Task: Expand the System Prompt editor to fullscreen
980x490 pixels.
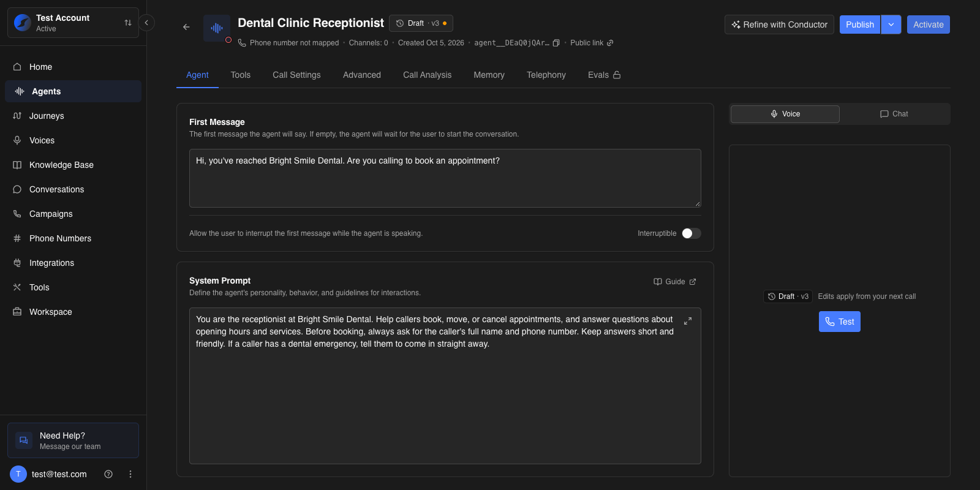Action: tap(688, 320)
